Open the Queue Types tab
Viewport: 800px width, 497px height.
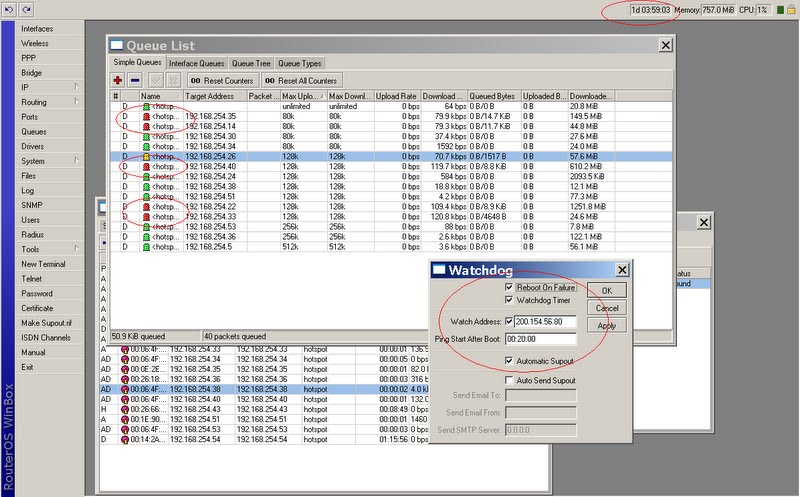tap(299, 63)
